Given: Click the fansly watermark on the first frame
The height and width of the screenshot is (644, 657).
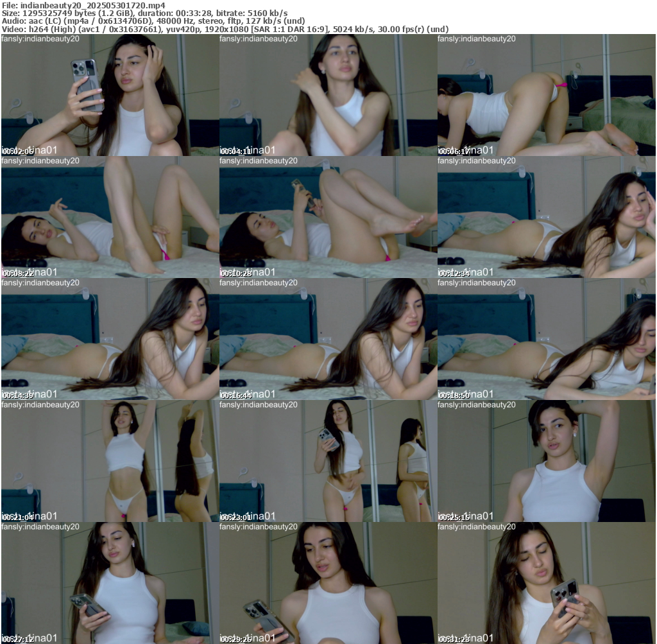Looking at the screenshot, I should pos(40,39).
